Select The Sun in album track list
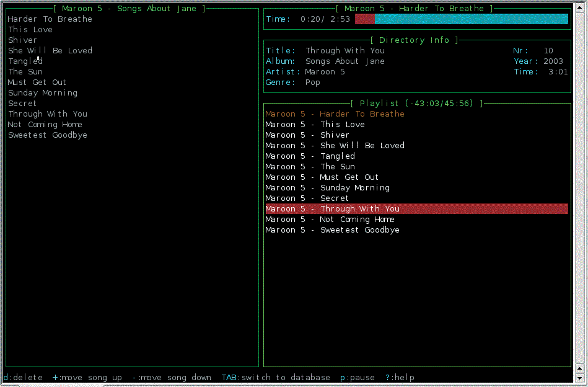Image resolution: width=588 pixels, height=387 pixels. (25, 72)
